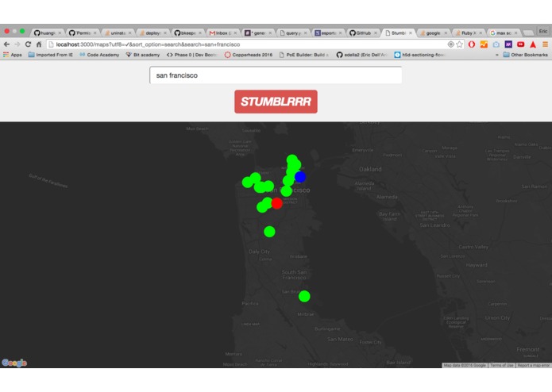Go to the browser home page
This screenshot has height=392, width=552.
39,44
